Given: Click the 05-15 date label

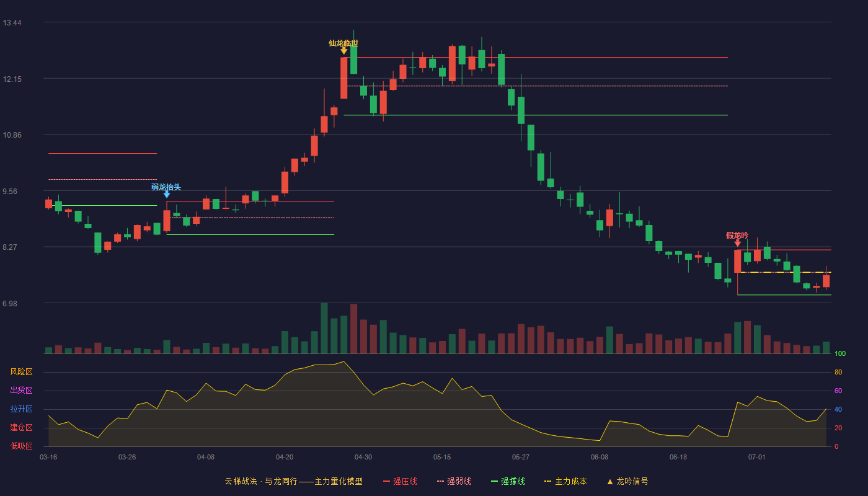Looking at the screenshot, I should coord(442,457).
